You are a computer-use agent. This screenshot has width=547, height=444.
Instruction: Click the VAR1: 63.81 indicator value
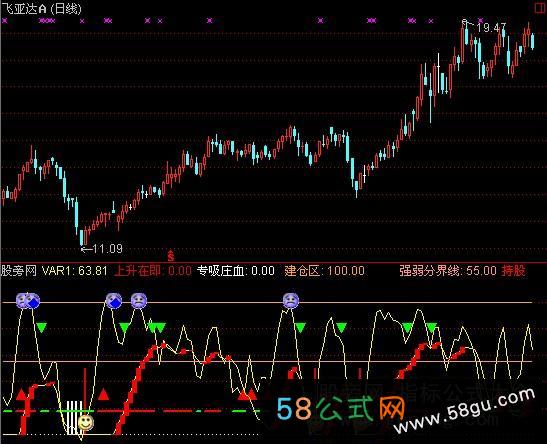[x=74, y=271]
